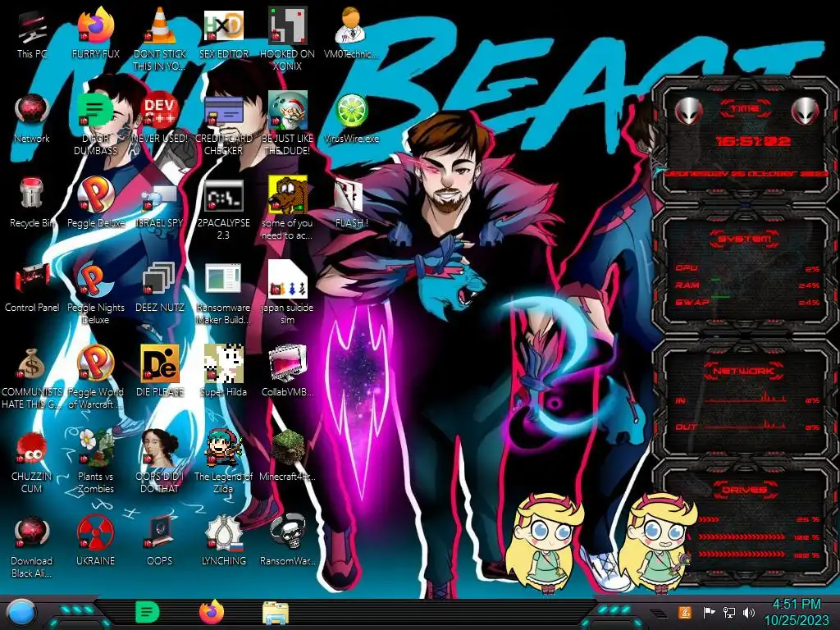Launch Firefox from the taskbar

(x=212, y=612)
